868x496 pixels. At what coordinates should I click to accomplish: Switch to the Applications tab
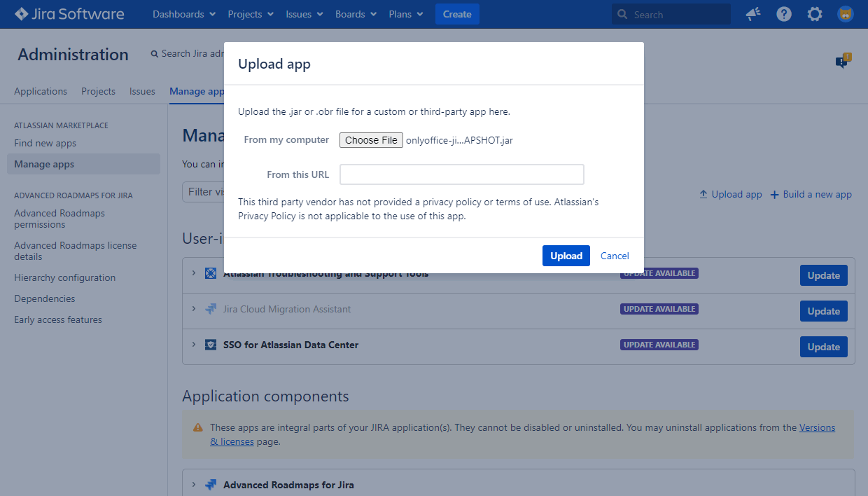[41, 91]
